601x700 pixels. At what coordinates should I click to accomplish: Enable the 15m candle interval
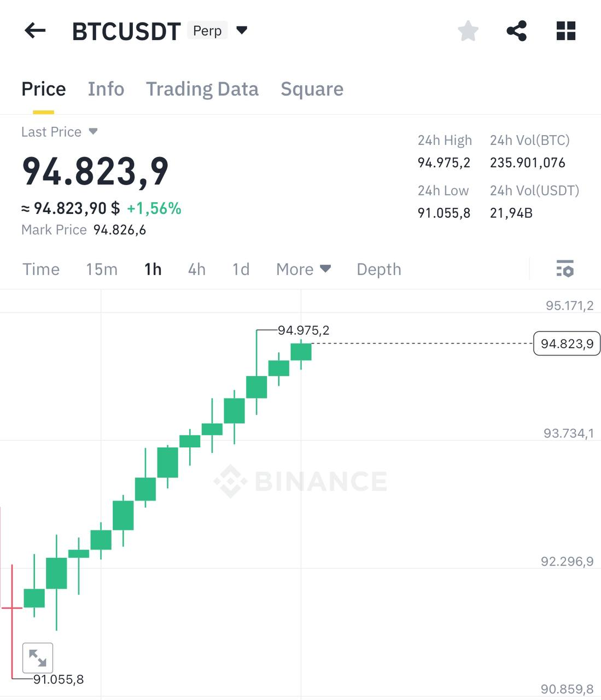[101, 269]
